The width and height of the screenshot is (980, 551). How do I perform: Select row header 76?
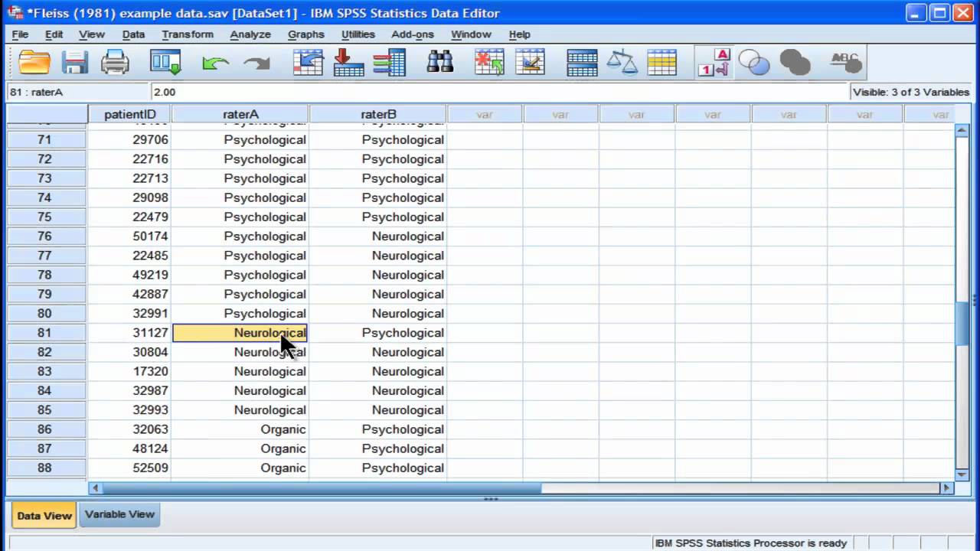coord(44,236)
